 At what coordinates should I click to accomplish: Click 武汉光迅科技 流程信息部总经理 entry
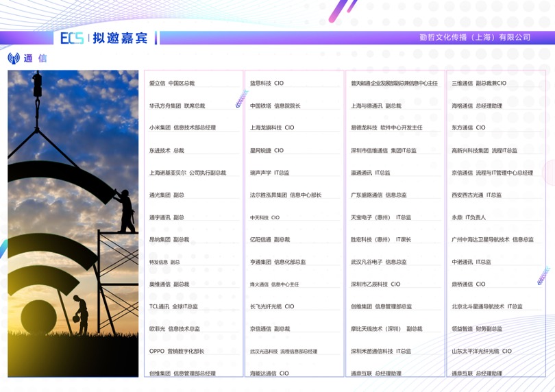pyautogui.click(x=284, y=352)
